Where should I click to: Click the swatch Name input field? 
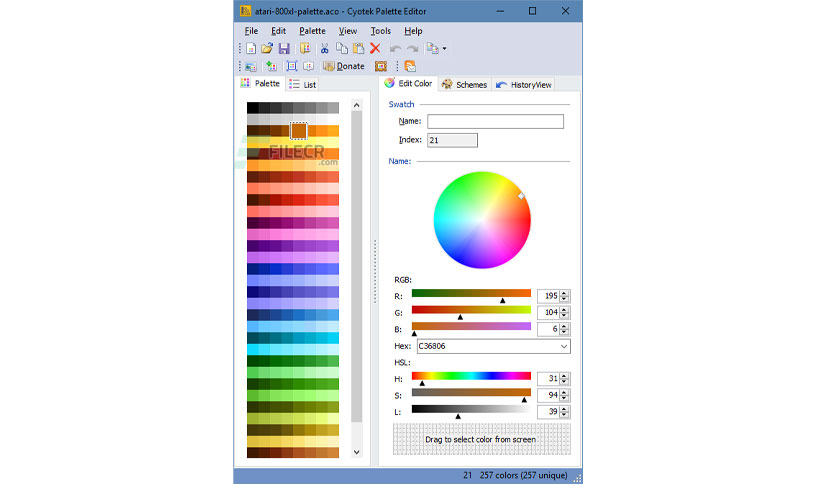pyautogui.click(x=495, y=122)
